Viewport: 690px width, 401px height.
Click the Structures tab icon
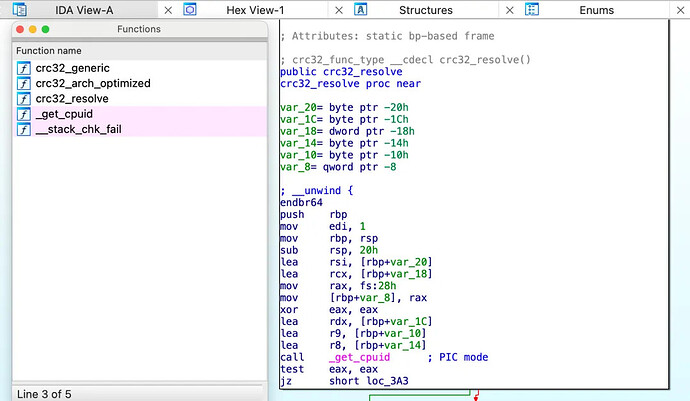click(360, 9)
